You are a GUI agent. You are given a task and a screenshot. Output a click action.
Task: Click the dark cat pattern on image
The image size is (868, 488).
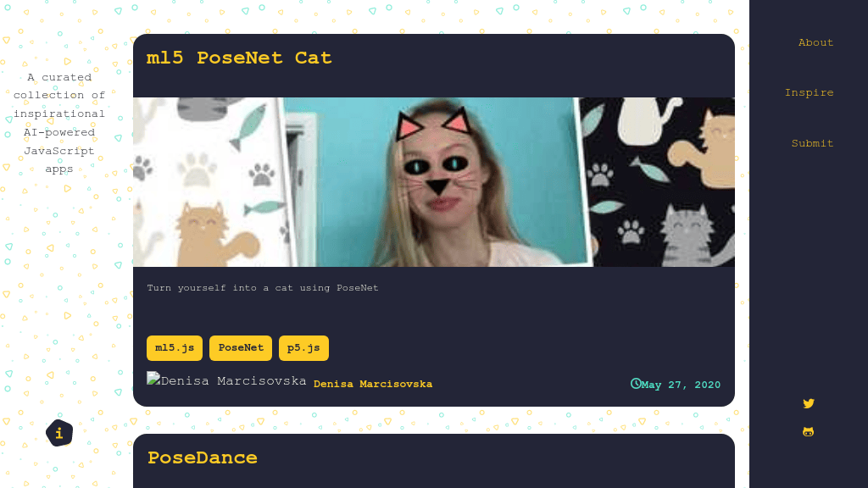coord(663,182)
